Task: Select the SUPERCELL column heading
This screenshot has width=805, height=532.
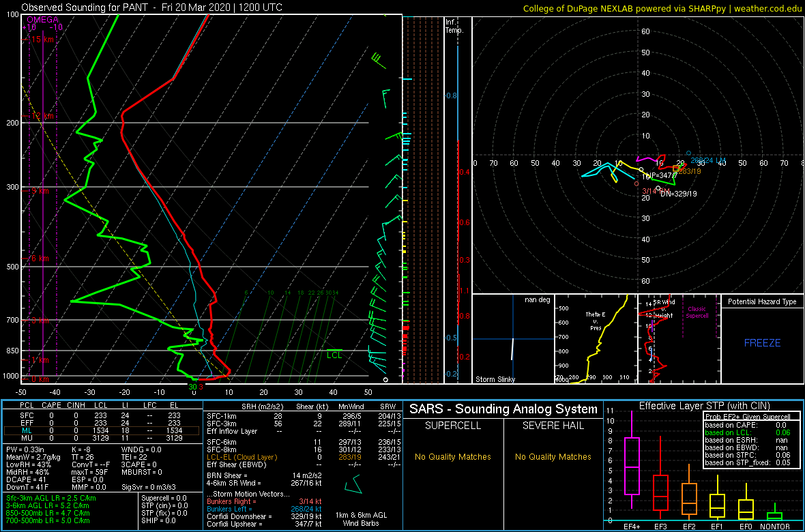Action: click(453, 427)
